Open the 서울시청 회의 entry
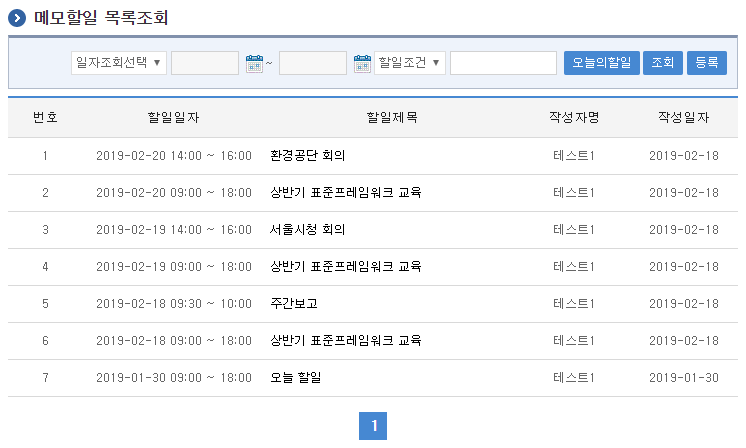This screenshot has height=448, width=746. (x=308, y=230)
